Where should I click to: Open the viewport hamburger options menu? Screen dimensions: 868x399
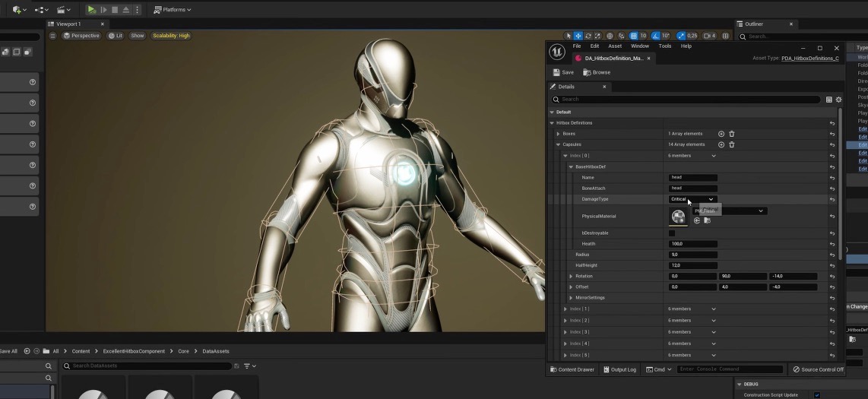click(x=52, y=36)
